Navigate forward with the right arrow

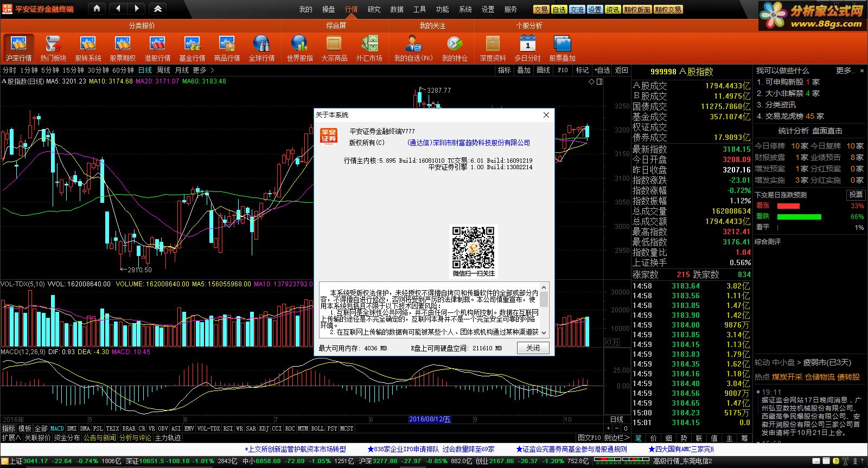coord(136,9)
